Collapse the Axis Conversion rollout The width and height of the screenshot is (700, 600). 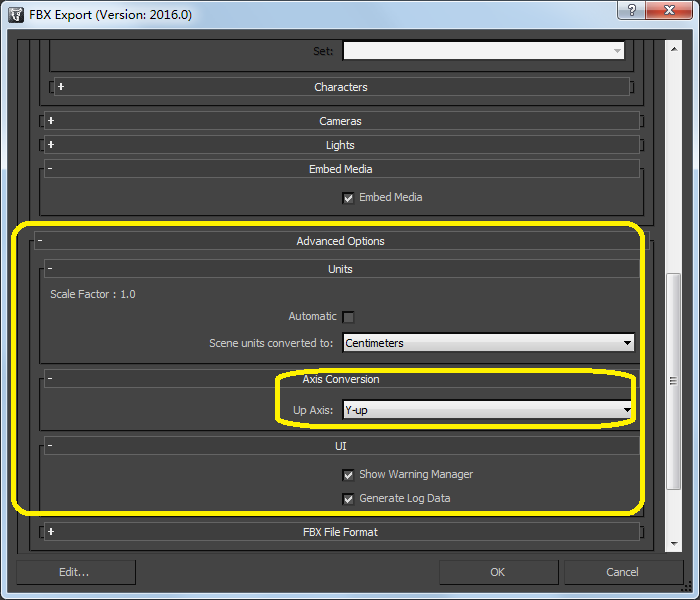click(x=342, y=379)
